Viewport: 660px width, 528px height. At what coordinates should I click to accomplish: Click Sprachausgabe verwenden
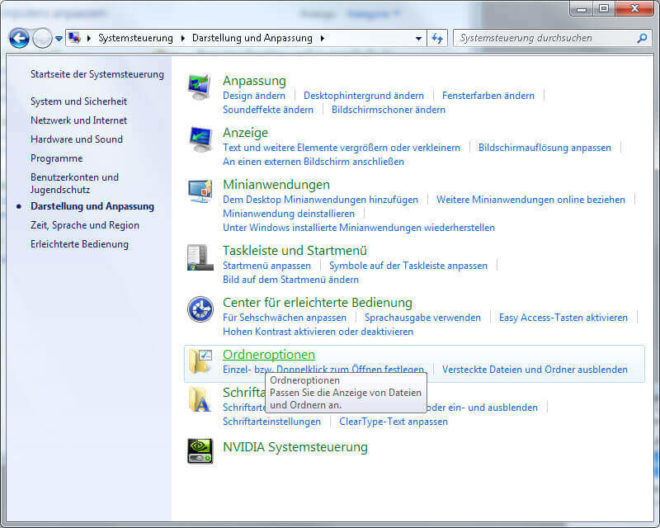tap(423, 317)
